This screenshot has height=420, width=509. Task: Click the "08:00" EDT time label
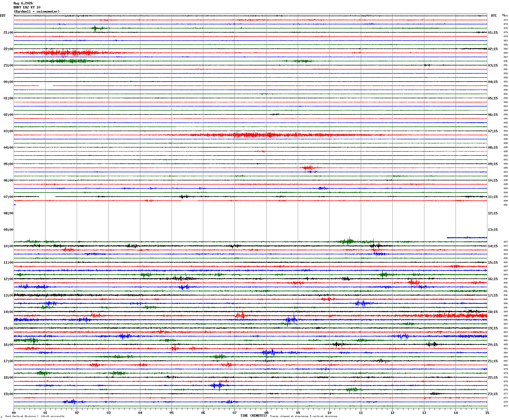(x=8, y=213)
